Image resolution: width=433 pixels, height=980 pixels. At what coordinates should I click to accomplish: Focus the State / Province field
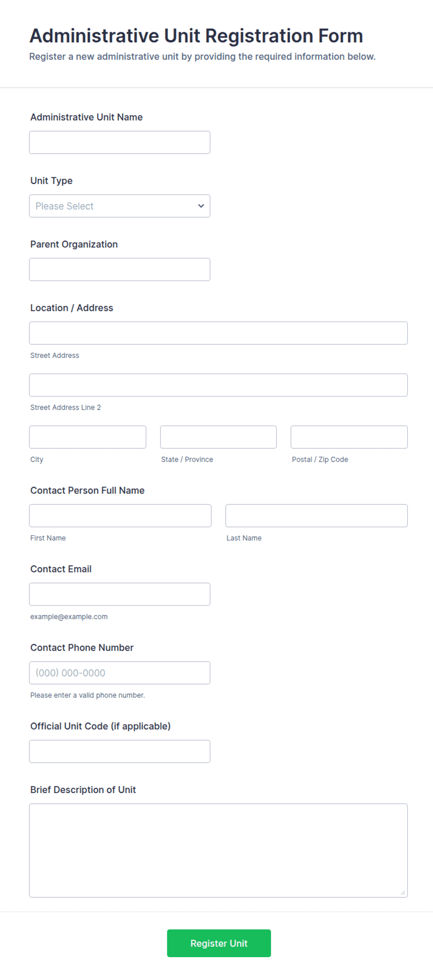coord(218,437)
